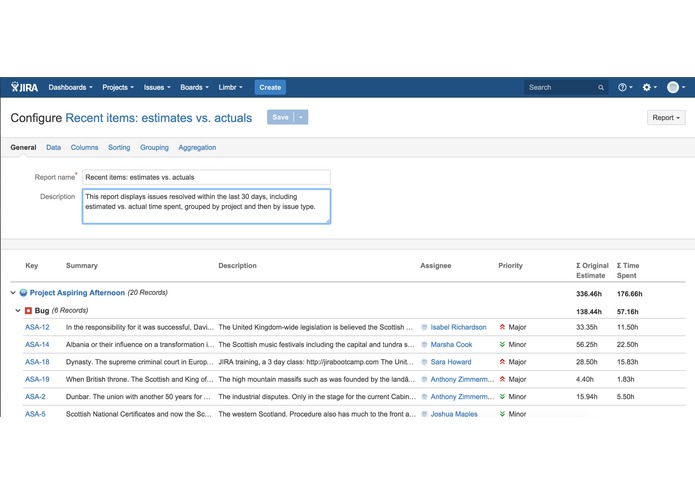Screen dimensions: 695x494
Task: Open issue ASA-14
Action: [x=37, y=345]
